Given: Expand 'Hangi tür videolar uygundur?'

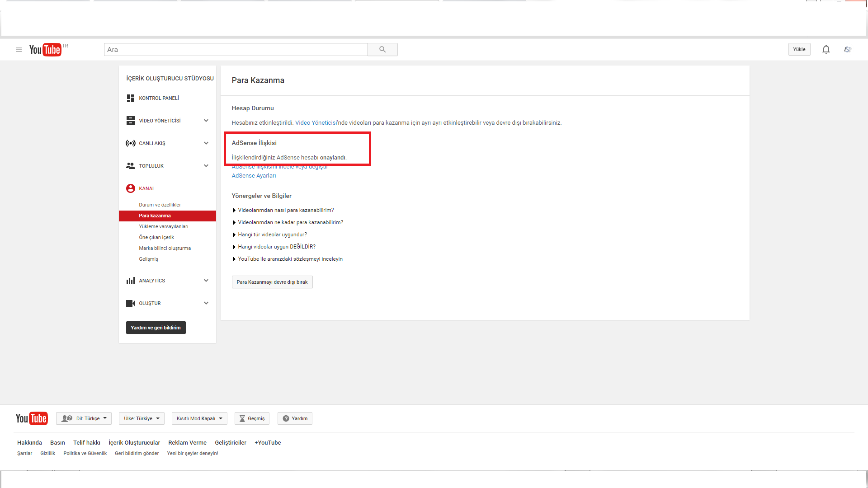Looking at the screenshot, I should [270, 235].
